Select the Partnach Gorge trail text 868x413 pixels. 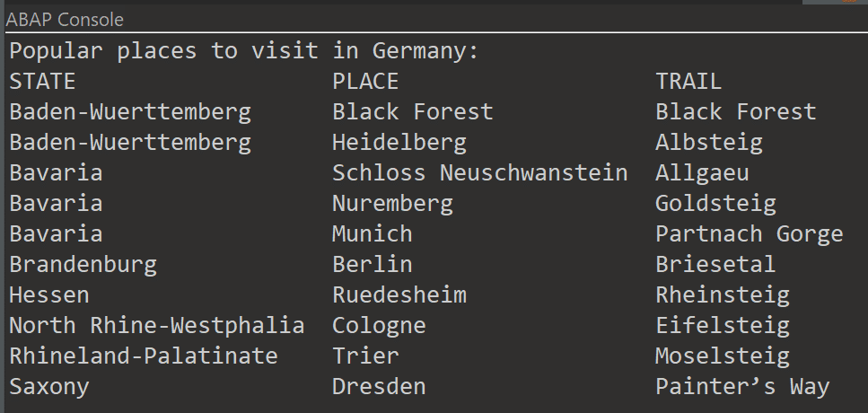pos(750,233)
